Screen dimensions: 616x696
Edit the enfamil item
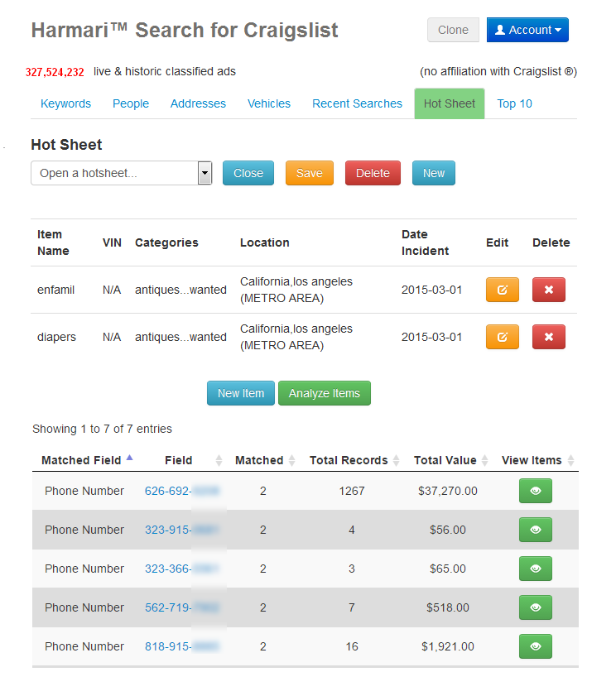click(x=502, y=290)
